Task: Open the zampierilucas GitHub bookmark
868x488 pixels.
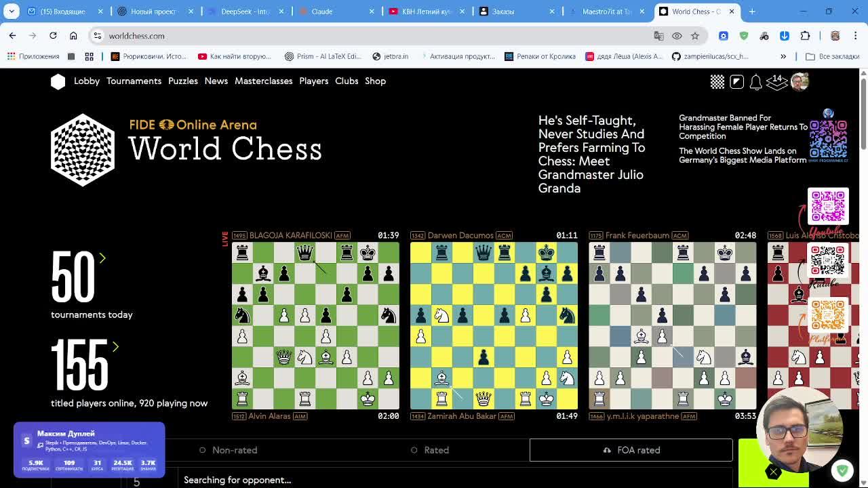Action: point(710,56)
